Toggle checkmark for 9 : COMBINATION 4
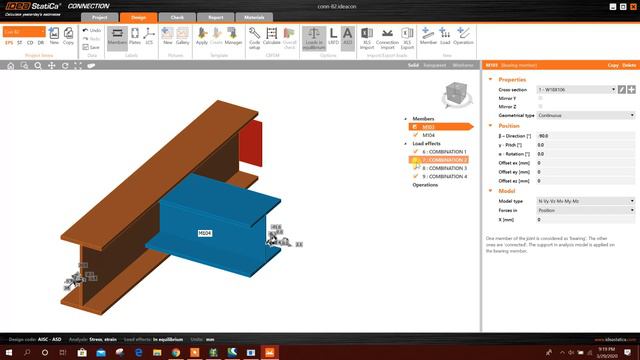This screenshot has width=640, height=360. click(416, 176)
